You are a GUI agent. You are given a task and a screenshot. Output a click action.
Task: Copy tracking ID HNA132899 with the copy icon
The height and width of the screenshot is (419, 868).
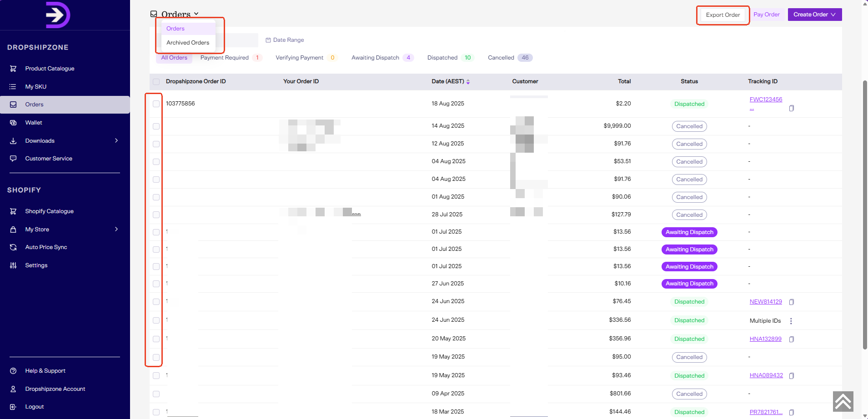tap(792, 339)
